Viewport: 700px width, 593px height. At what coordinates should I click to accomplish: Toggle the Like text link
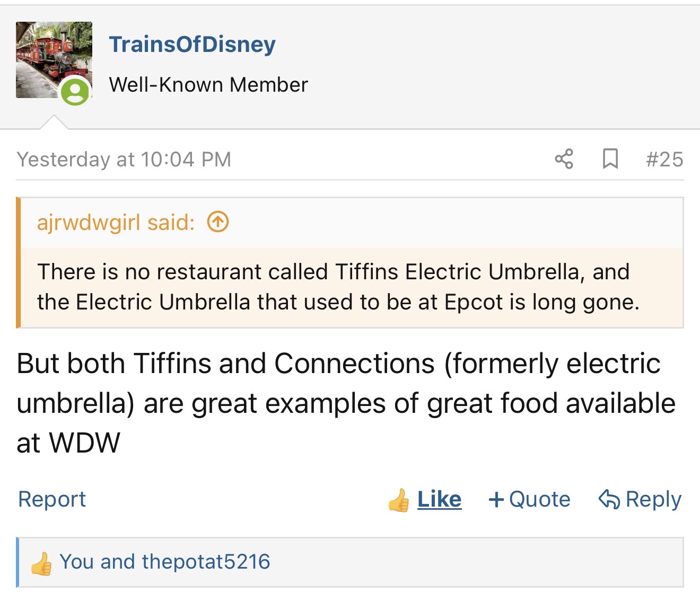(x=439, y=499)
